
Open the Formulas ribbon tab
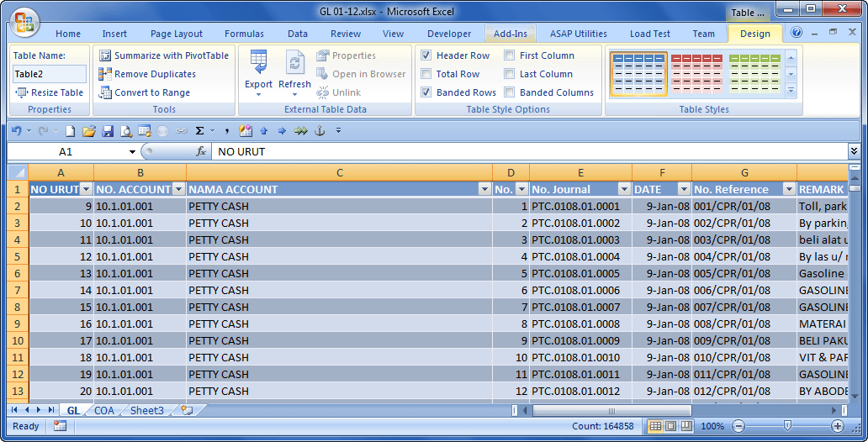[x=244, y=34]
